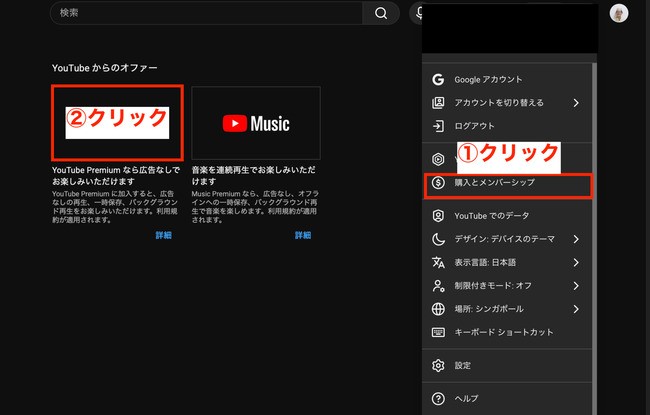Click the search magnifier button
The height and width of the screenshot is (415, 650).
pos(381,13)
